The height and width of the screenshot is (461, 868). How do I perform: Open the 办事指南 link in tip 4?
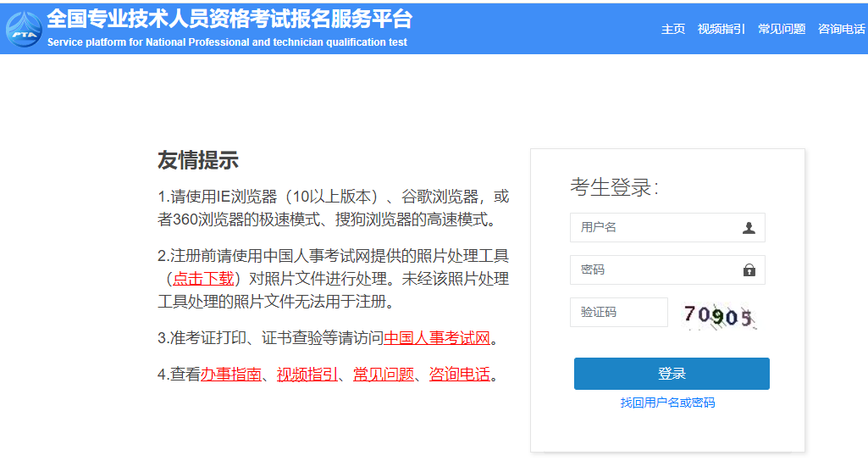coord(230,375)
